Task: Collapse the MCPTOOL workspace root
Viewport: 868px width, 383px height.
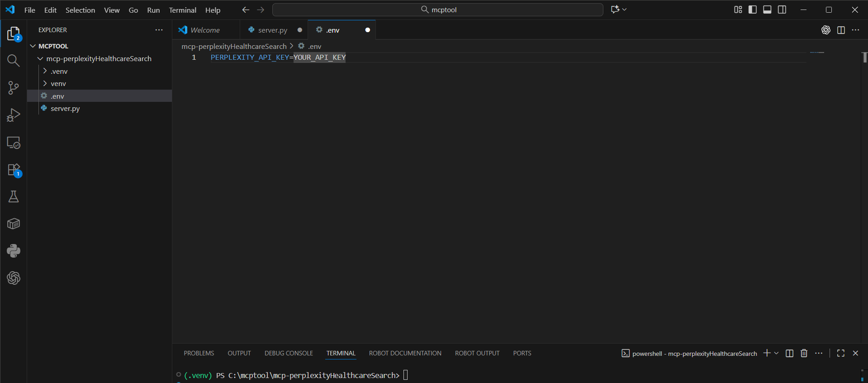Action: pos(33,46)
